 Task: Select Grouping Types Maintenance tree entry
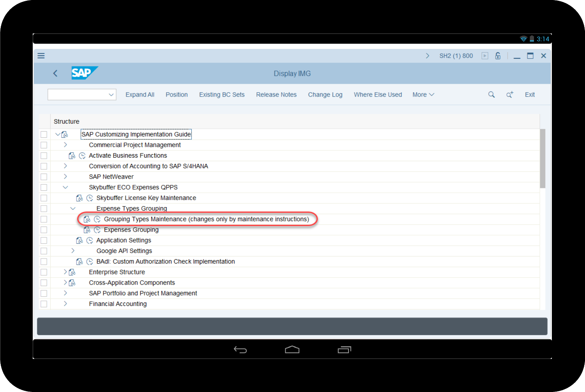206,219
